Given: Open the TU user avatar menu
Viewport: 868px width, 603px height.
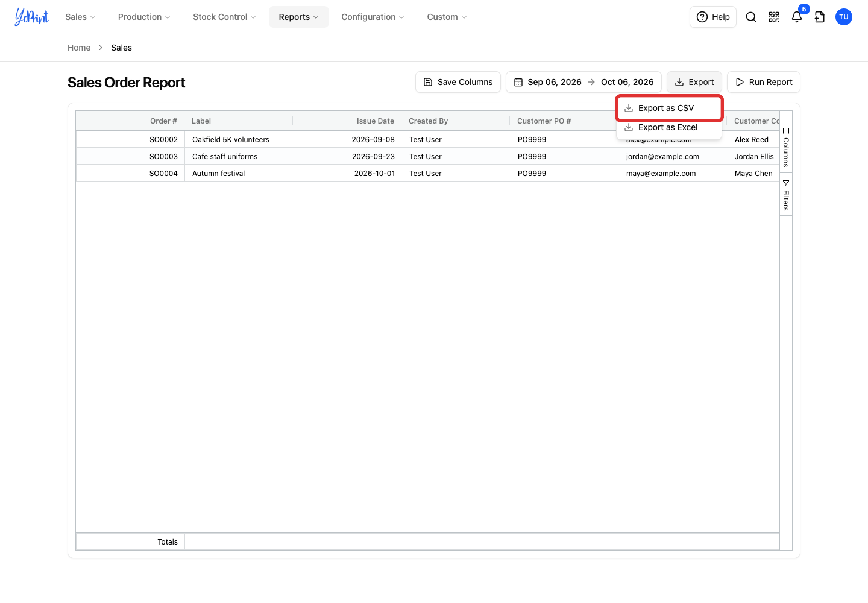Looking at the screenshot, I should coord(844,17).
